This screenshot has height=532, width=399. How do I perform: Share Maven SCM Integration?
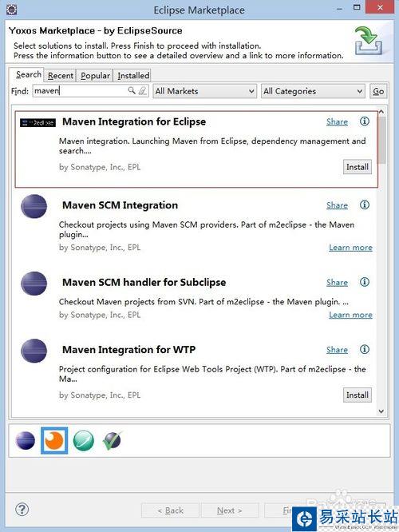point(337,205)
